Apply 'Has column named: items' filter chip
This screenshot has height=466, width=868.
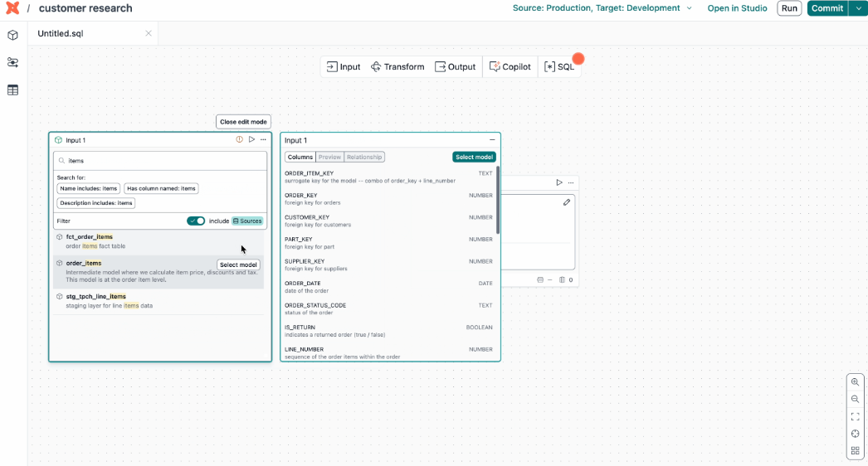pos(161,189)
